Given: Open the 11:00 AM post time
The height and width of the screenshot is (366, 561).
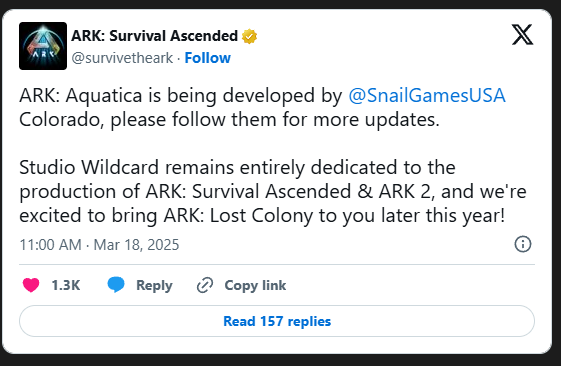Looking at the screenshot, I should 50,245.
